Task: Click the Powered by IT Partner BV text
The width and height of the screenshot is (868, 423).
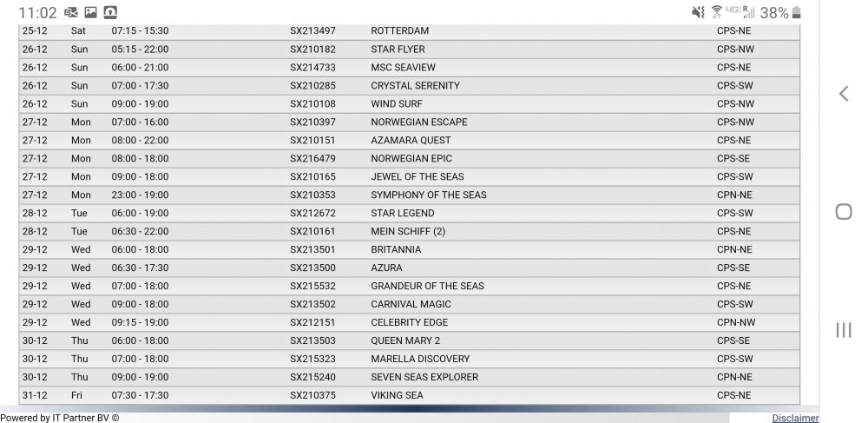Action: (x=59, y=418)
